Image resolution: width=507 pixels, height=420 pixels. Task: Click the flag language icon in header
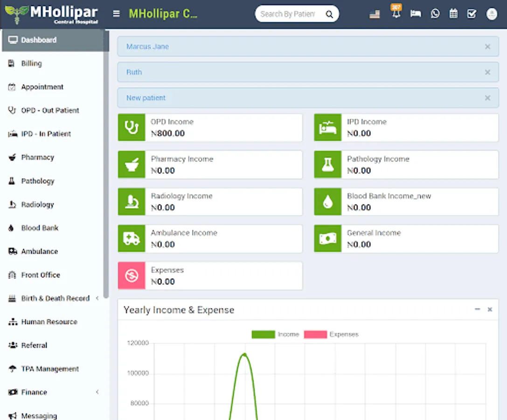point(375,14)
